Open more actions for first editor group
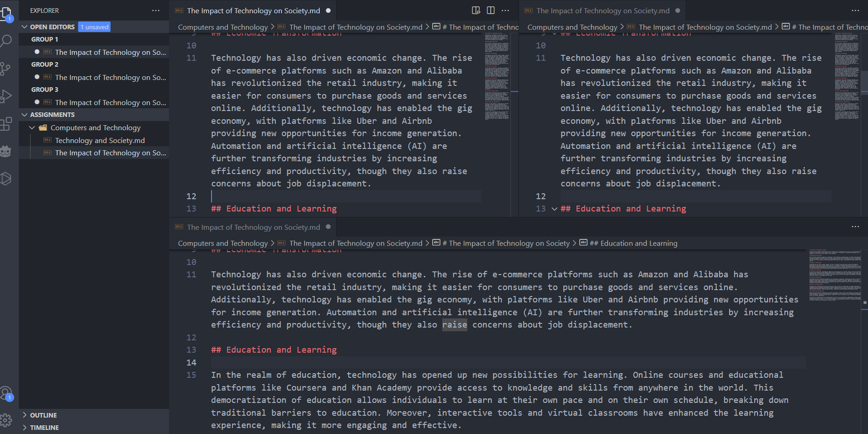This screenshot has height=434, width=868. tap(506, 11)
